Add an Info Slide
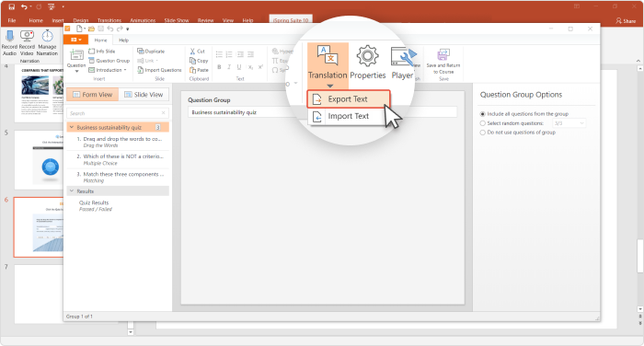 (x=102, y=52)
